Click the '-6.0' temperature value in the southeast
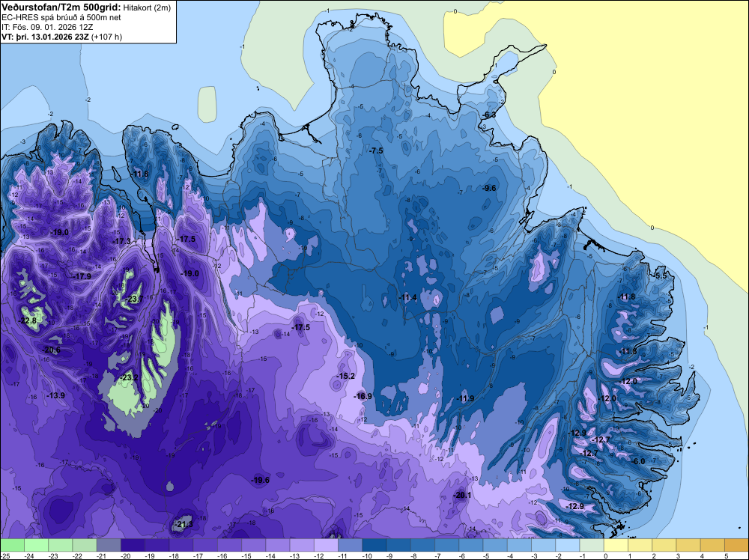This screenshot has width=749, height=560. [x=637, y=461]
